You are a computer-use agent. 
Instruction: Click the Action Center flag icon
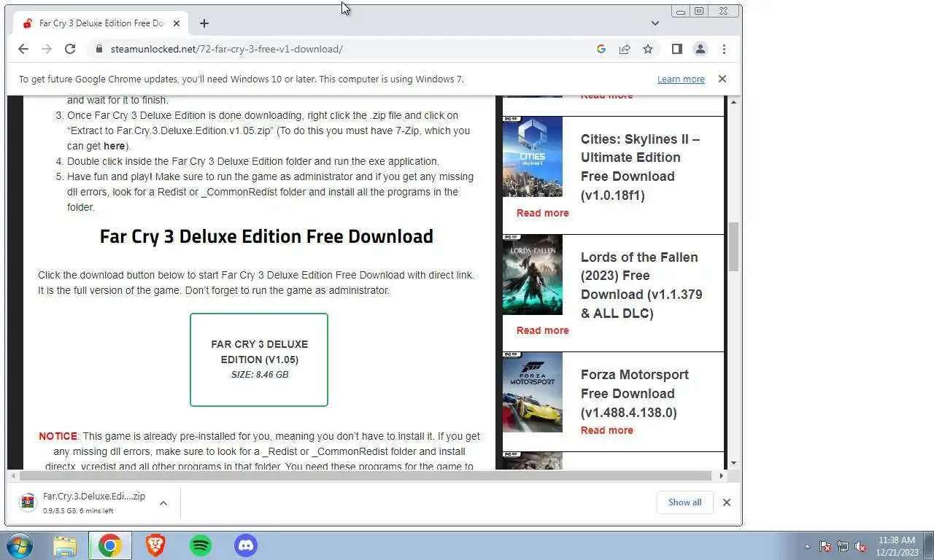[x=825, y=546]
